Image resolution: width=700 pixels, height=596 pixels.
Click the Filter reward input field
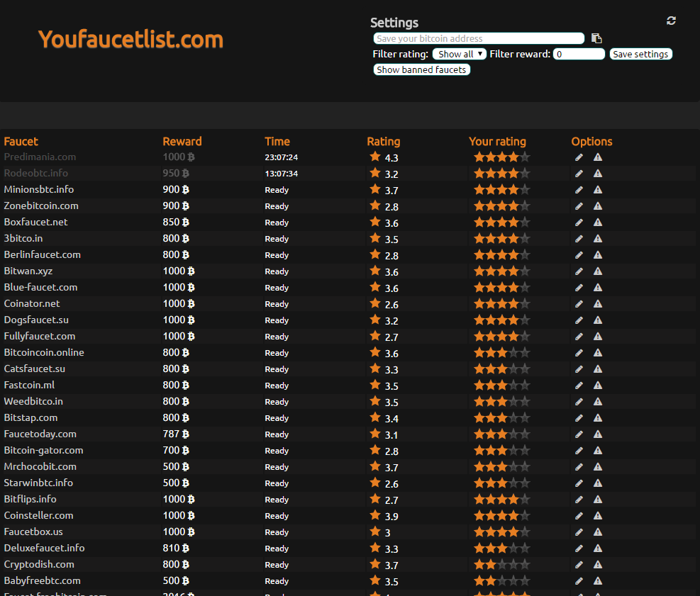pos(579,54)
